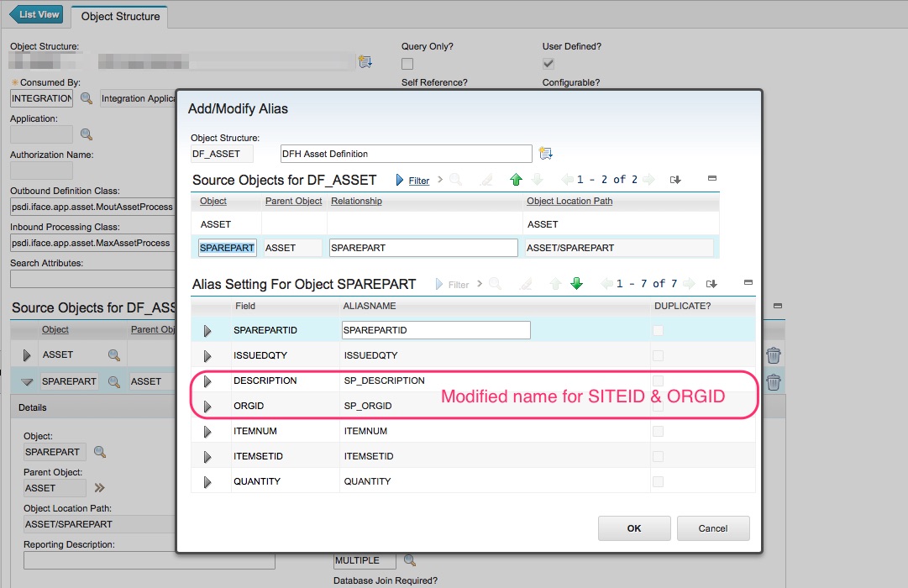Click the Inbound Processing Class field
This screenshot has height=588, width=908.
click(x=92, y=243)
